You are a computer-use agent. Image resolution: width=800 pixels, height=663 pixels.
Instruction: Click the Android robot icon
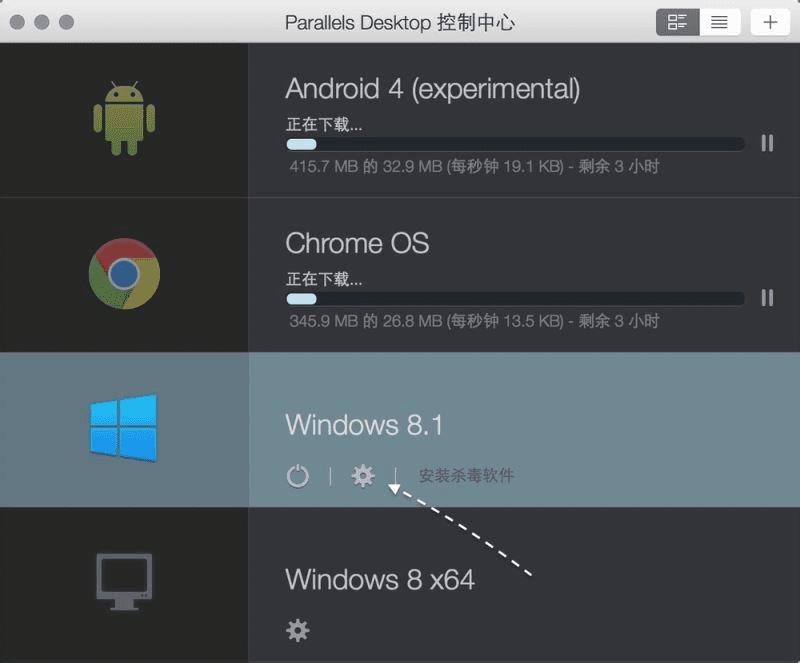[x=124, y=118]
